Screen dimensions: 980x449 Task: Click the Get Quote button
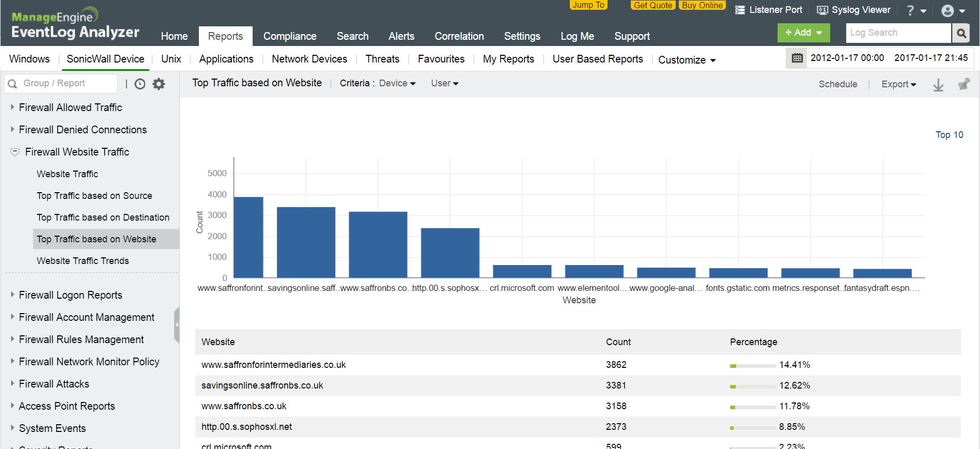coord(653,5)
